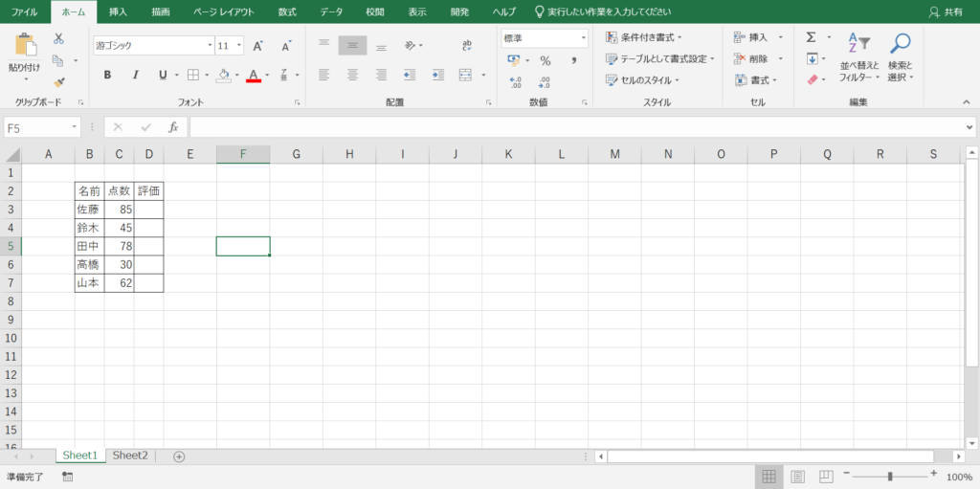Click the decrease indent icon
The width and height of the screenshot is (980, 489).
click(x=410, y=75)
